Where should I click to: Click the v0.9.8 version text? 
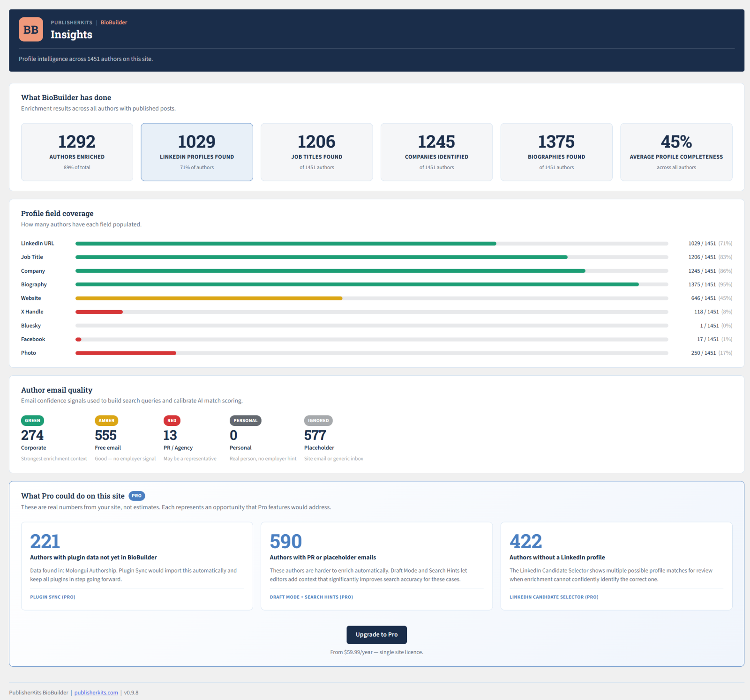(131, 693)
